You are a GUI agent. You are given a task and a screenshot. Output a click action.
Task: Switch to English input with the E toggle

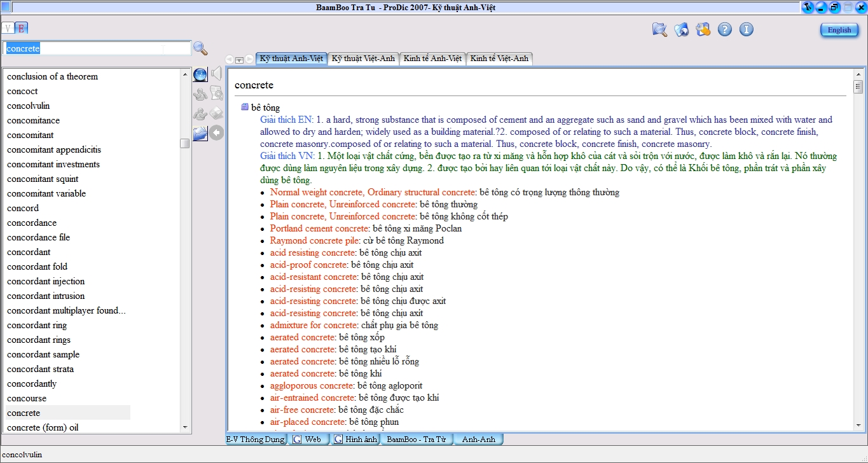[22, 28]
